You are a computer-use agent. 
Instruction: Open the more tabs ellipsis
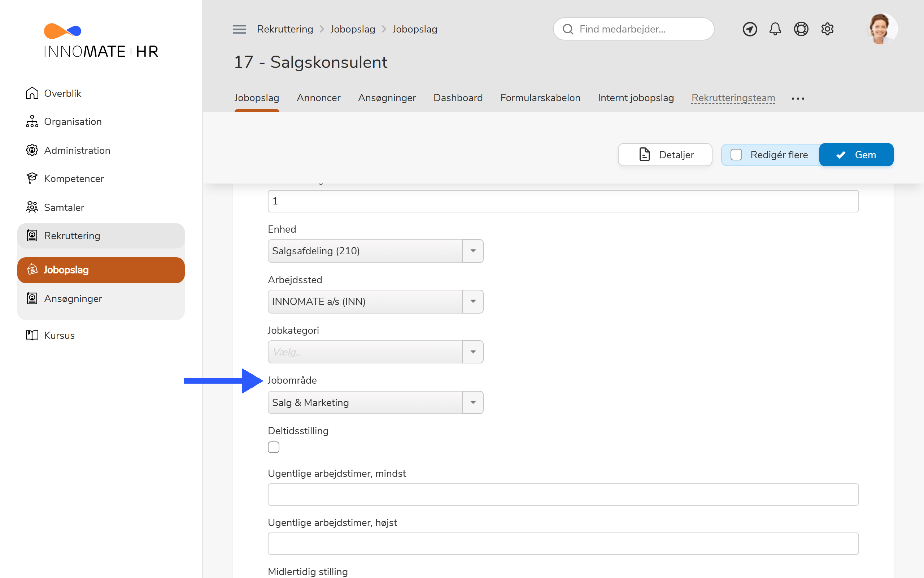tap(798, 99)
